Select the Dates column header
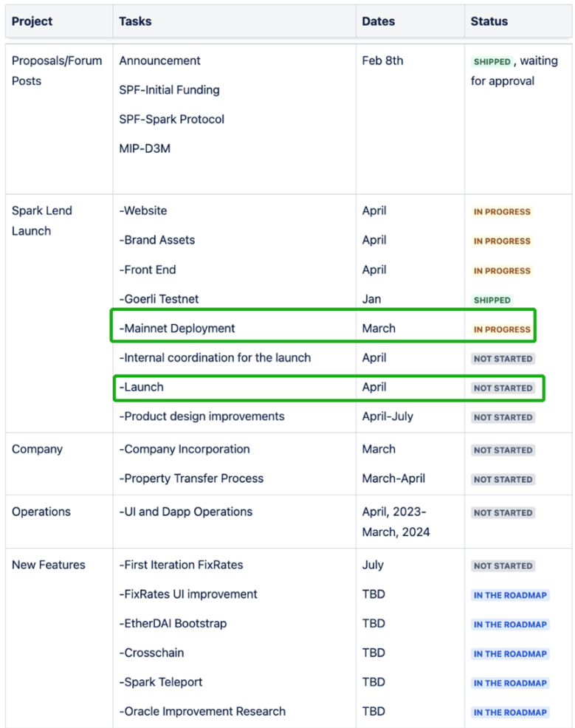The width and height of the screenshot is (575, 728). (x=378, y=21)
